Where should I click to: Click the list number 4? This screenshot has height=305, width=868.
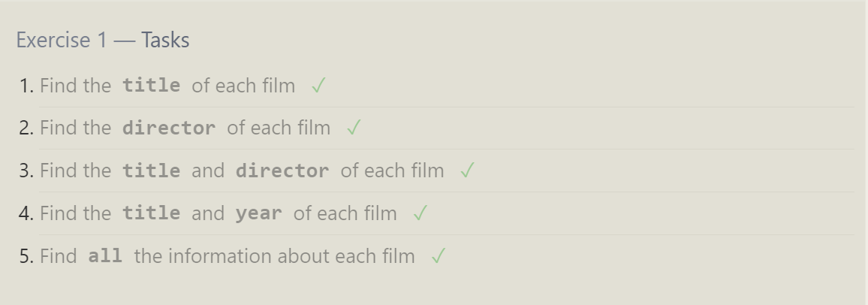click(26, 213)
